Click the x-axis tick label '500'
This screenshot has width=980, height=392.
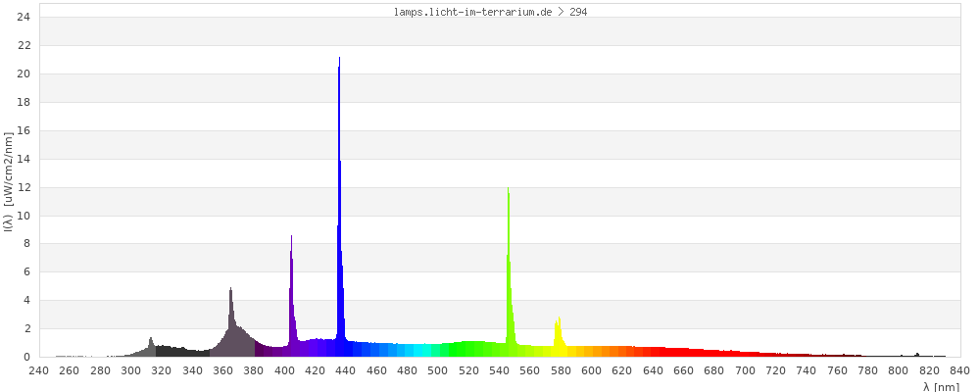438,370
